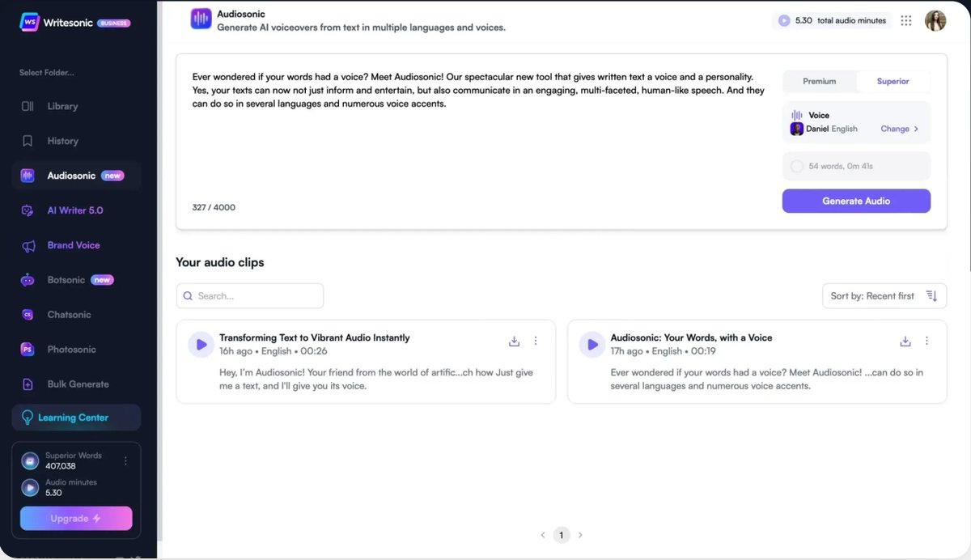Open the Learning Center link
Viewport: 971px width, 560px height.
coord(76,418)
